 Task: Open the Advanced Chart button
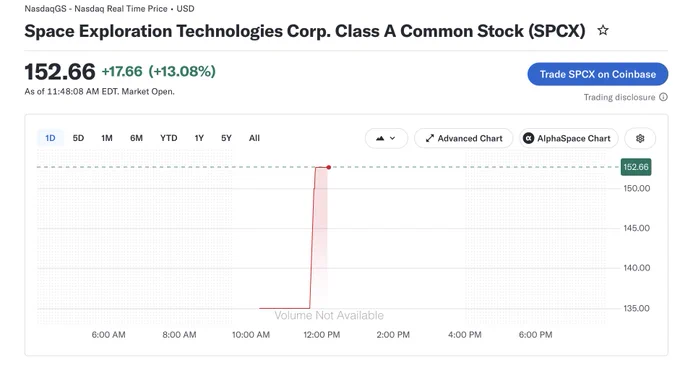tap(464, 138)
